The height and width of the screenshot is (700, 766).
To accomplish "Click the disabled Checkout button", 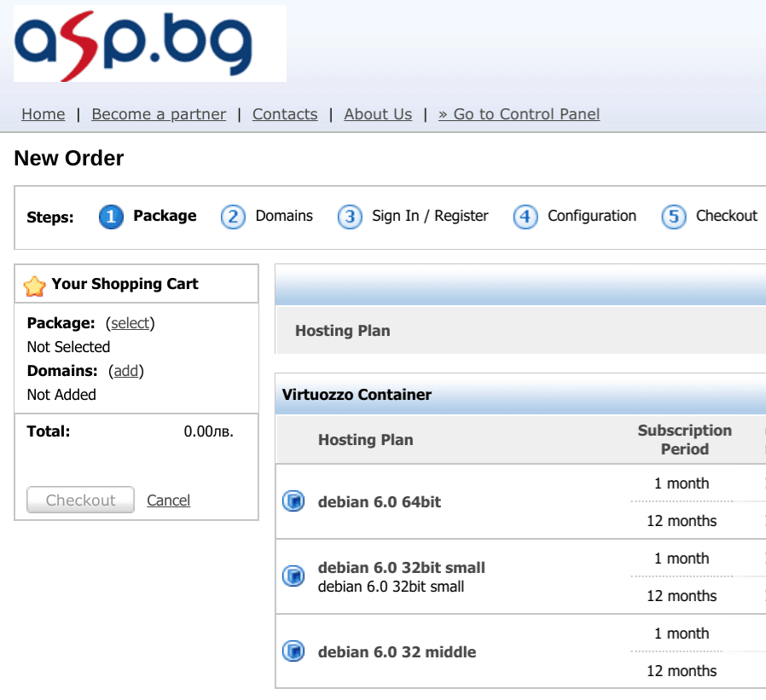I will 80,500.
